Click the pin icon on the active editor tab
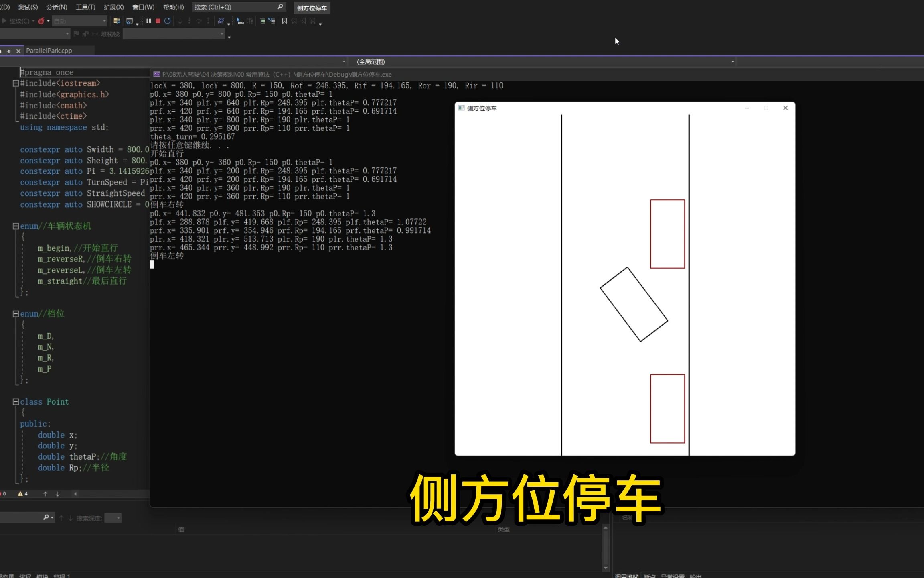 (9, 51)
